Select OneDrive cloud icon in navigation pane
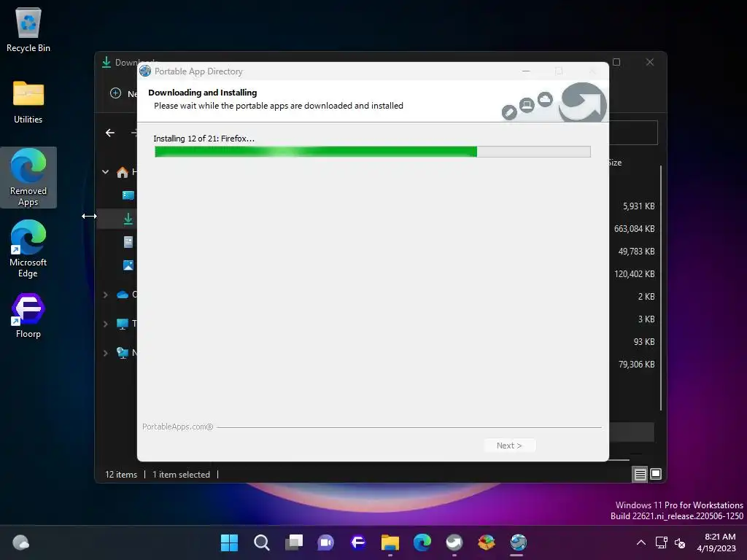747x560 pixels. pyautogui.click(x=123, y=295)
